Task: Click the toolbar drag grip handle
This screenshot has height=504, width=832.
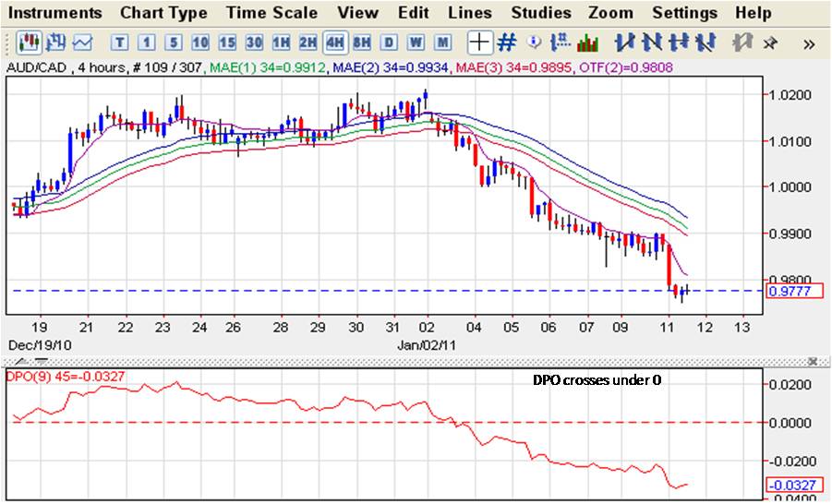Action: pos(6,43)
